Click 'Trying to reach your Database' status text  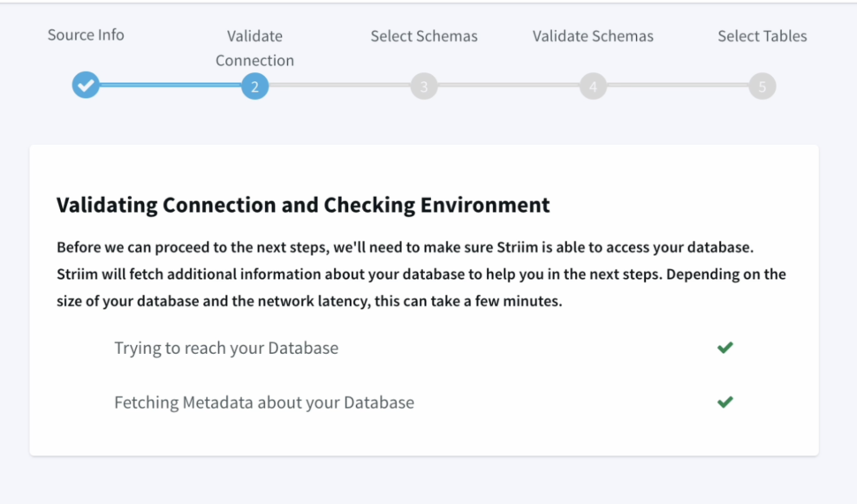click(226, 348)
